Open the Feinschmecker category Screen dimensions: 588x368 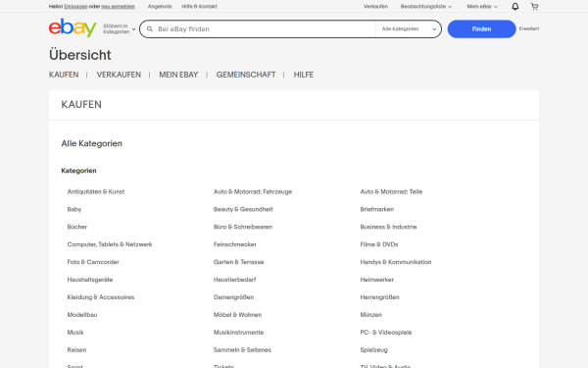pos(235,244)
